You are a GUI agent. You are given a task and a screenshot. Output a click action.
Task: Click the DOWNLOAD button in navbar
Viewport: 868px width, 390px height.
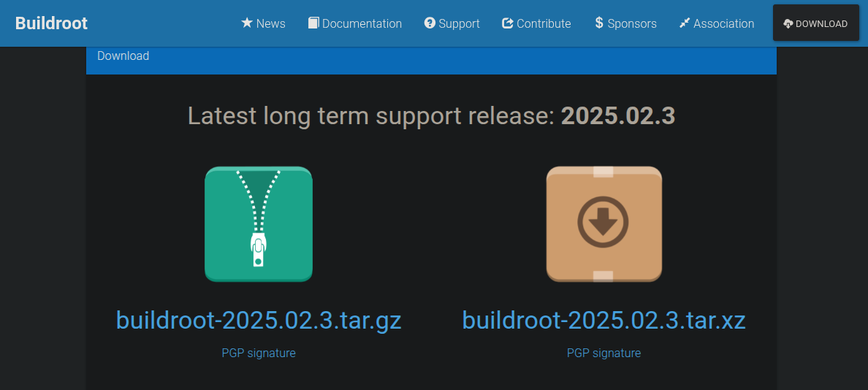pyautogui.click(x=816, y=23)
